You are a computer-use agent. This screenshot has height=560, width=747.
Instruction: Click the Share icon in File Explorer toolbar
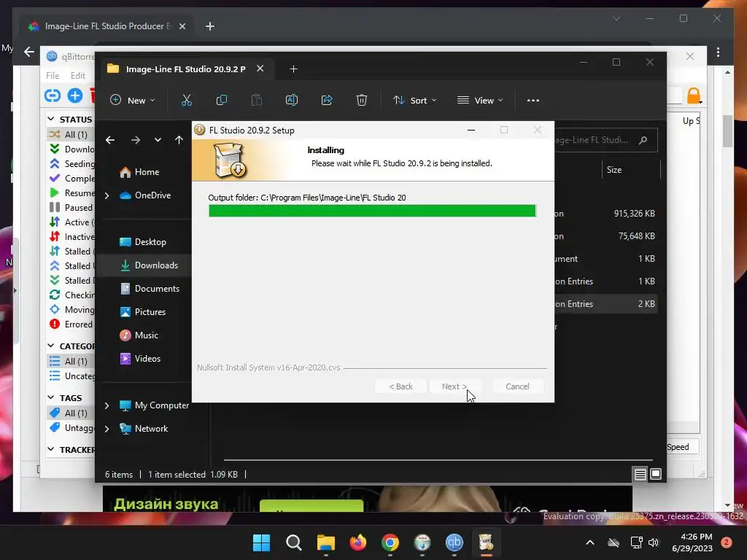click(x=327, y=100)
